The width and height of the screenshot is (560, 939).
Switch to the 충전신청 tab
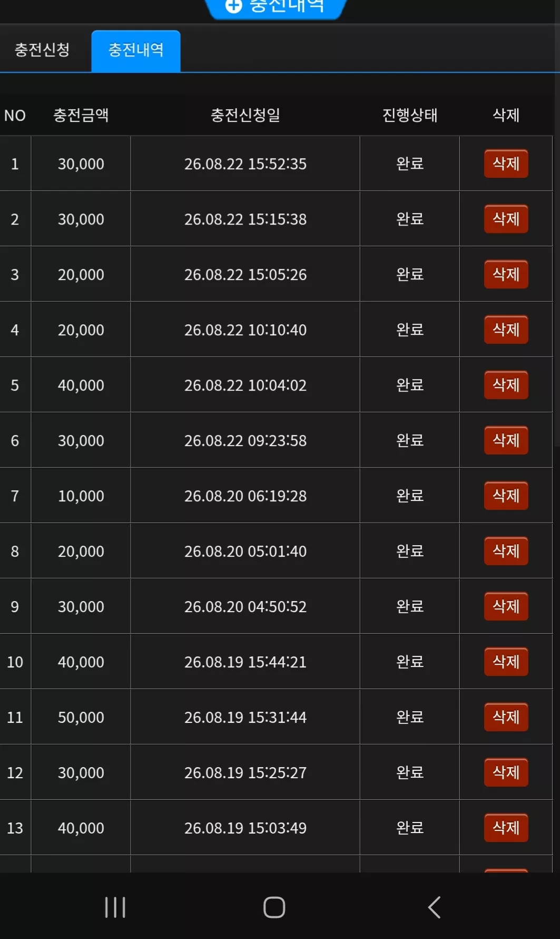coord(42,50)
